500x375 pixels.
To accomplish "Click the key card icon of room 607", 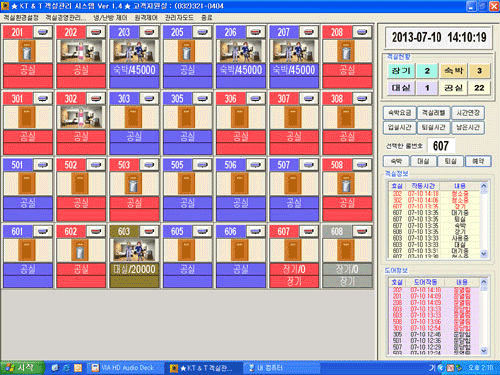I will [x=309, y=231].
